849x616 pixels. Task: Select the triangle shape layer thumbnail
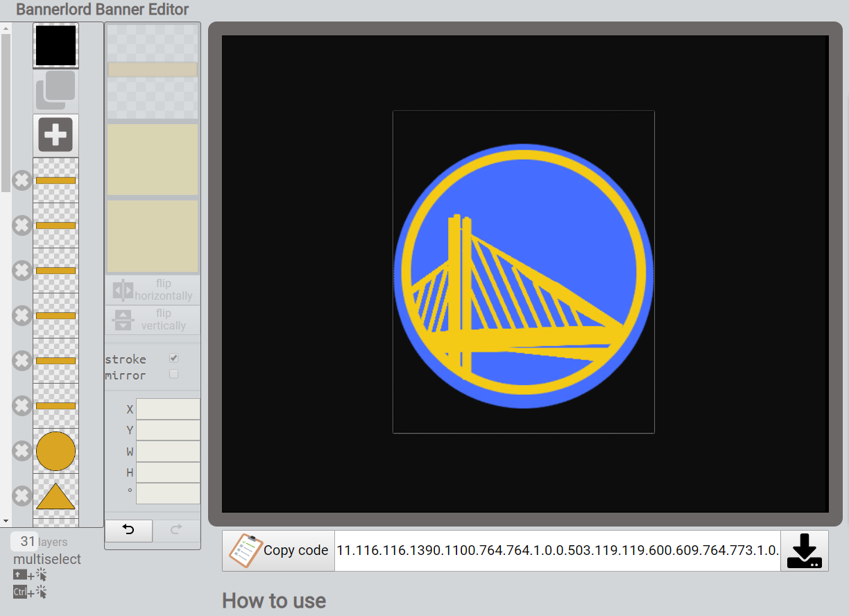tap(55, 496)
